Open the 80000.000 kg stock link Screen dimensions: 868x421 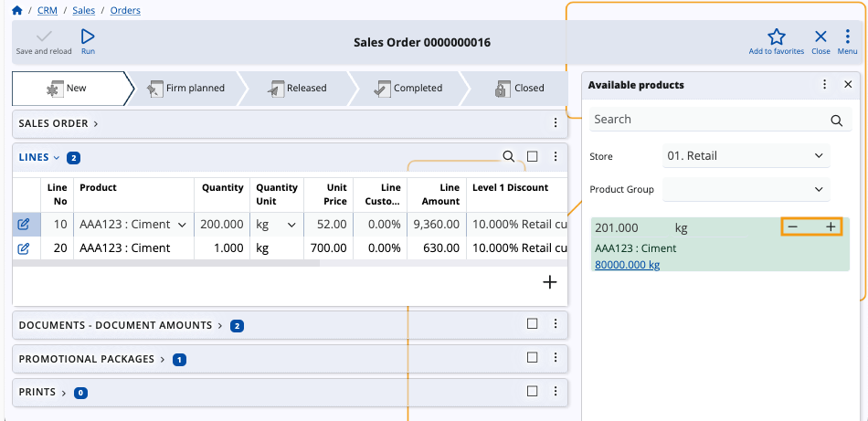[x=627, y=265]
